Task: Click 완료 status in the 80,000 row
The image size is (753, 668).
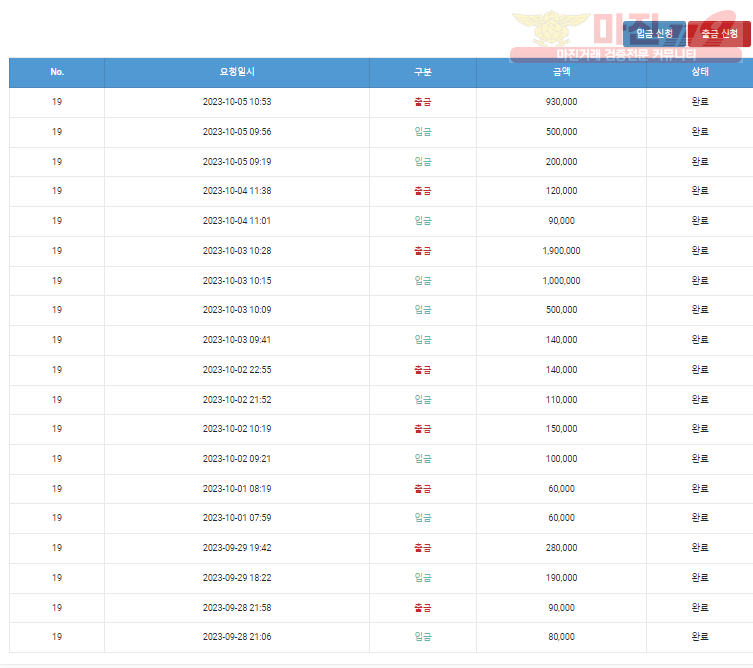Action: pos(700,637)
